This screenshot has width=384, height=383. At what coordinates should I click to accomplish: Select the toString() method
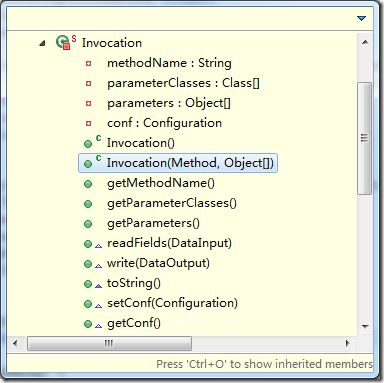(134, 283)
